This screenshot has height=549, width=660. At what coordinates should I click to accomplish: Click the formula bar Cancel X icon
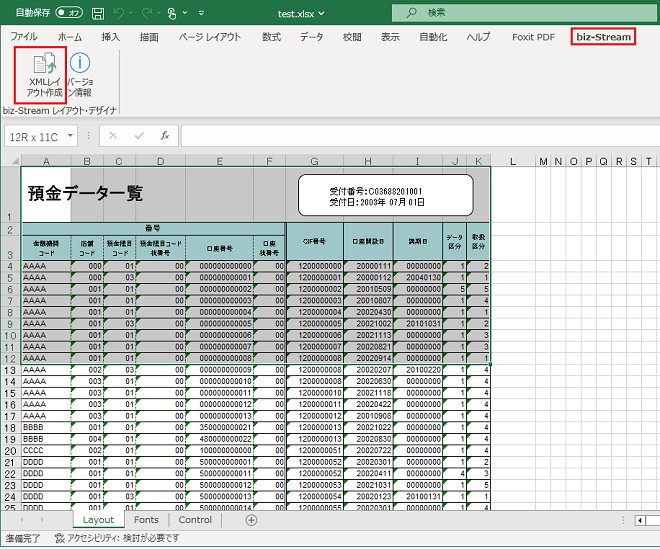click(x=113, y=136)
